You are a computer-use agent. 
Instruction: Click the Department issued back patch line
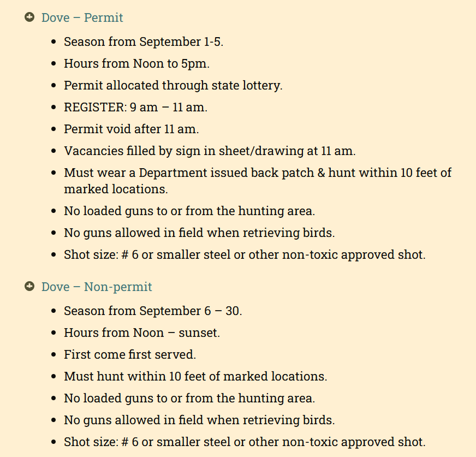pyautogui.click(x=258, y=173)
